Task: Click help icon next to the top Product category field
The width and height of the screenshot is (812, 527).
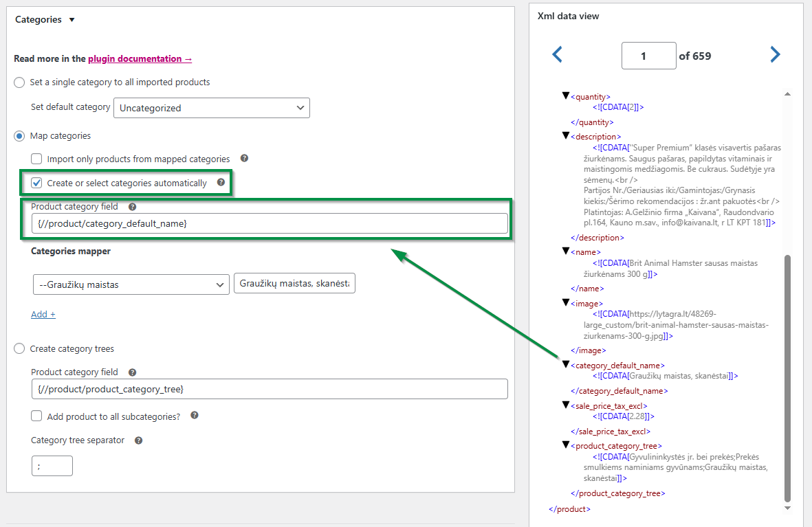Action: coord(132,206)
